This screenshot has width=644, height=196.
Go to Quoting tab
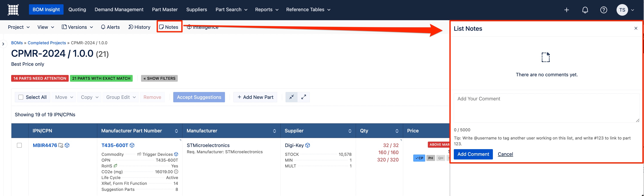pos(77,9)
